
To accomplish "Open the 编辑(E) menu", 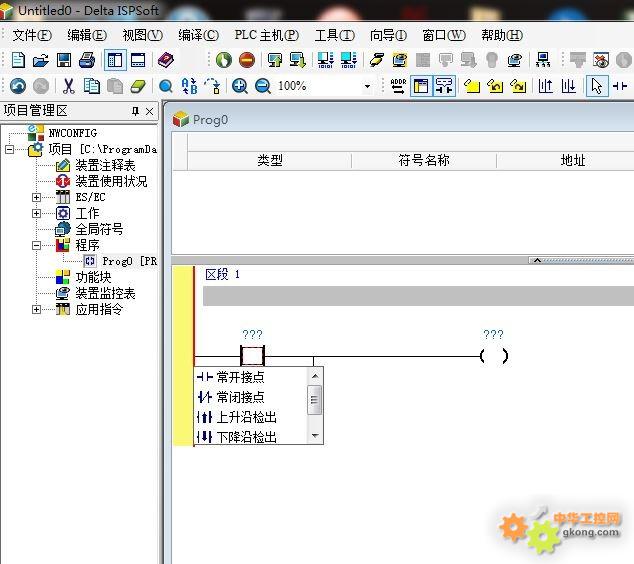I will click(87, 36).
